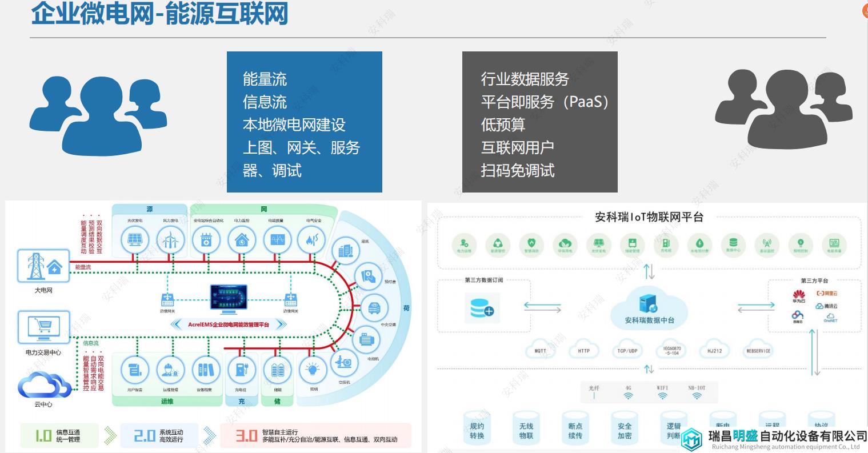Click the blue 能量流 信息流 text box

click(x=305, y=122)
